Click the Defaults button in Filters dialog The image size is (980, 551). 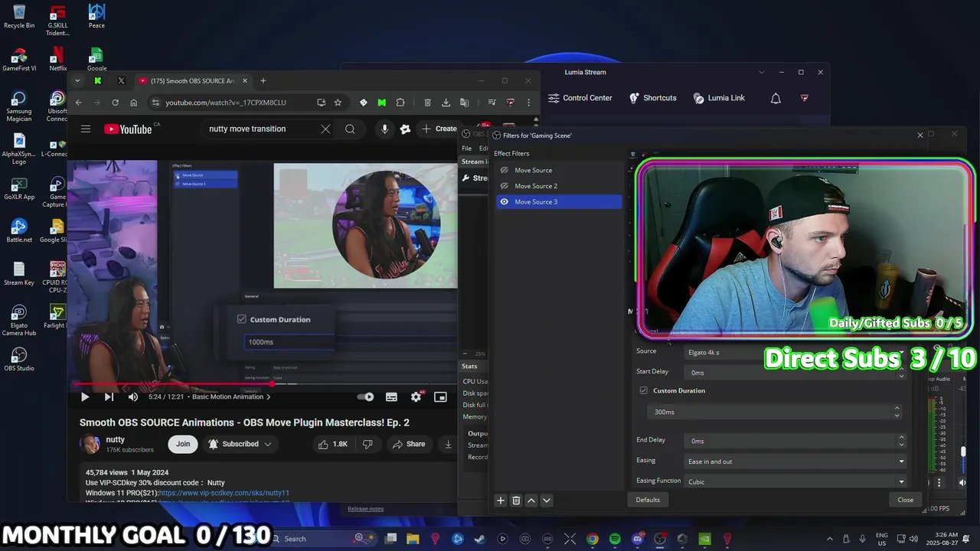click(x=648, y=500)
